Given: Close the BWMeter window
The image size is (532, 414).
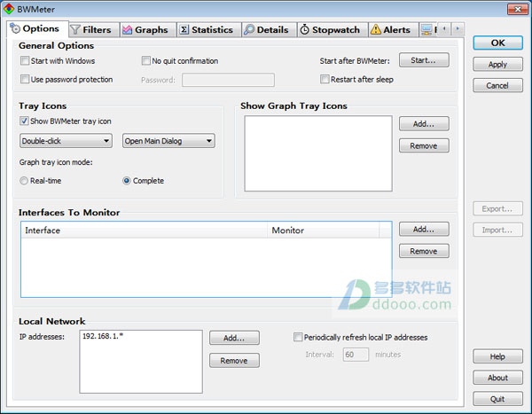Looking at the screenshot, I should [518, 9].
